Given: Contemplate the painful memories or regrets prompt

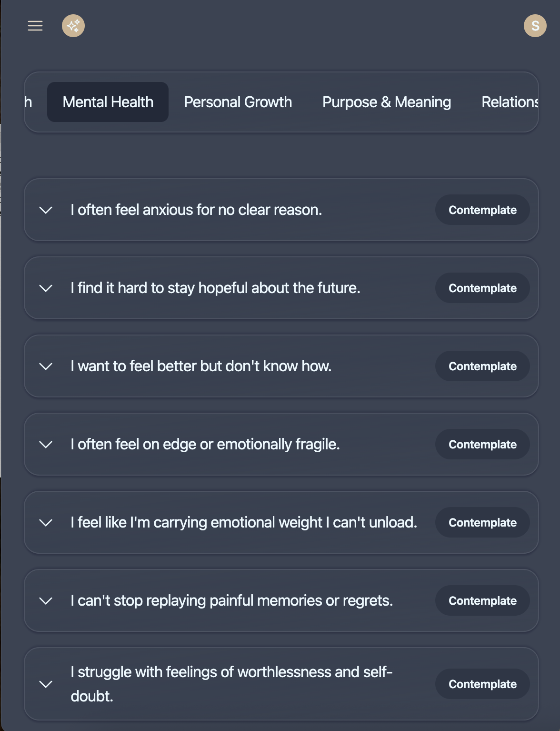Looking at the screenshot, I should pyautogui.click(x=482, y=600).
